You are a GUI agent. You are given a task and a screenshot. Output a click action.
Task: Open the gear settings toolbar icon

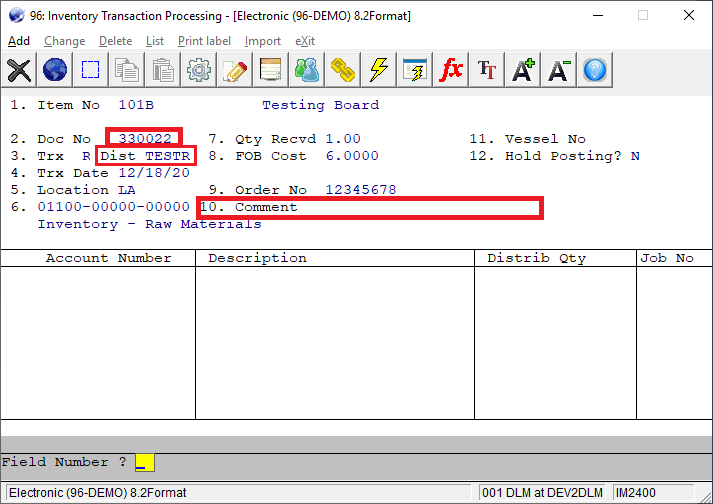199,70
